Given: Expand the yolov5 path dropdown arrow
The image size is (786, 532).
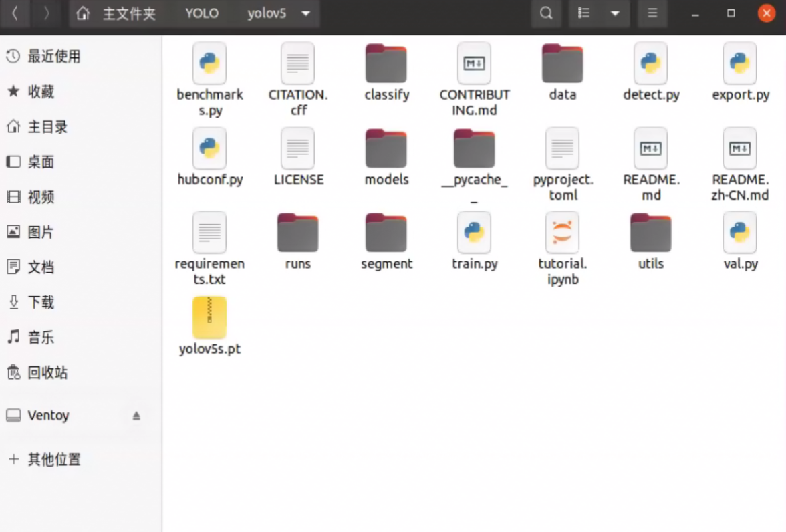Looking at the screenshot, I should pyautogui.click(x=306, y=13).
